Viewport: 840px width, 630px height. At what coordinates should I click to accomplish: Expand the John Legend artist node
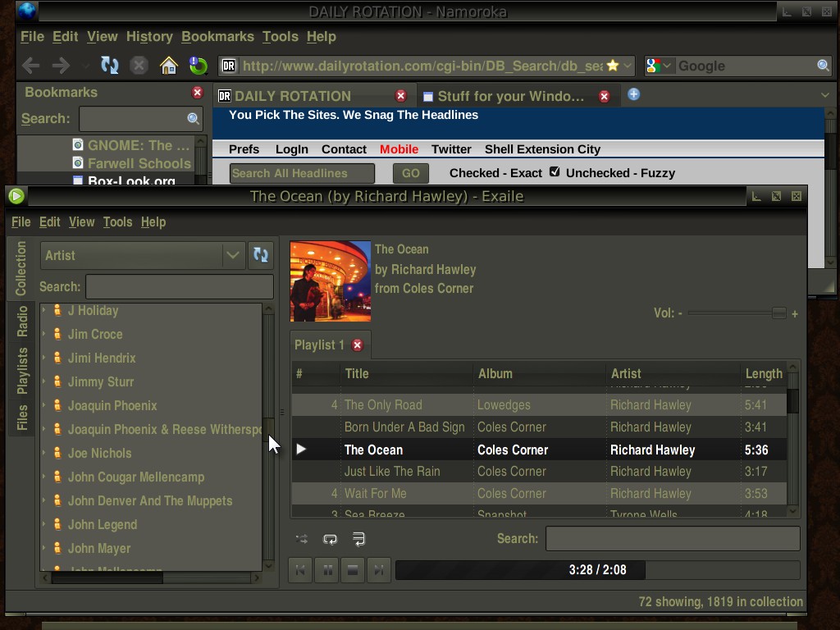click(44, 524)
